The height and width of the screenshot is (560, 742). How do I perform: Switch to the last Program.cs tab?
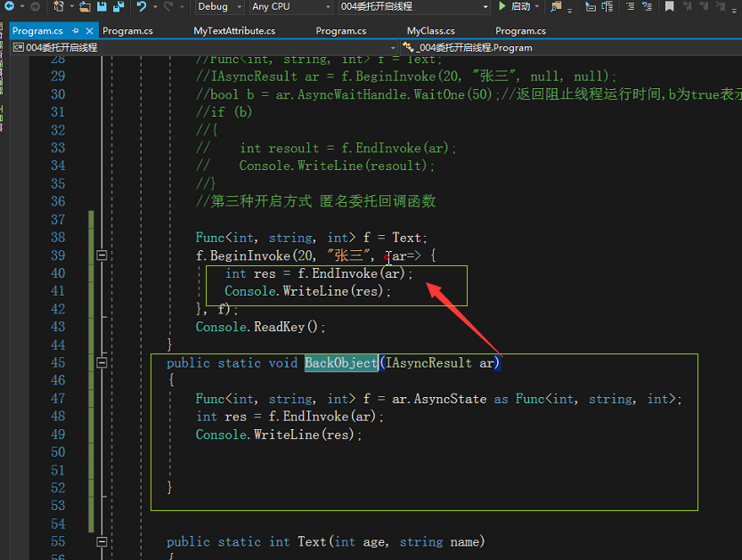pyautogui.click(x=520, y=31)
